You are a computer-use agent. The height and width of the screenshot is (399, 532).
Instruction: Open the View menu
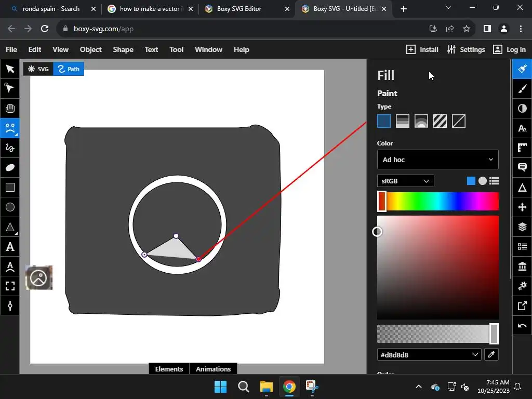(60, 49)
